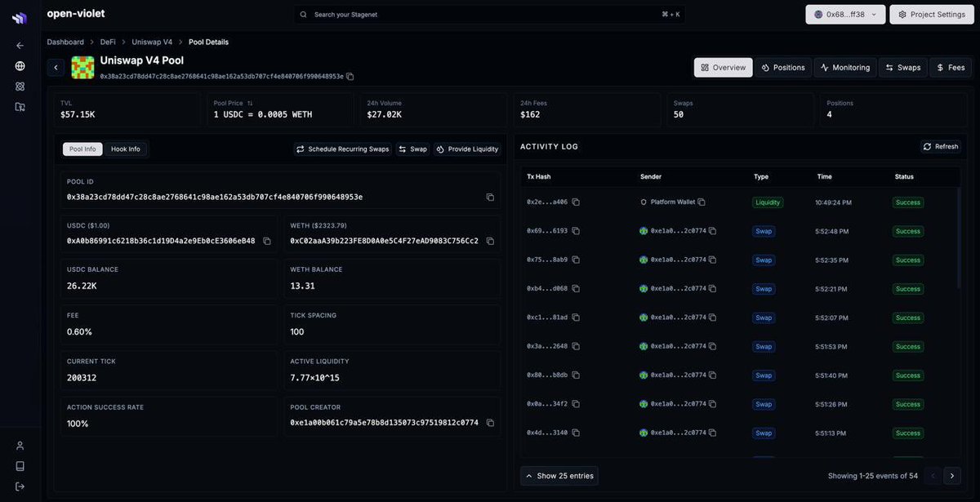980x502 pixels.
Task: Copy tx hash 0xc1...81ad
Action: click(576, 318)
